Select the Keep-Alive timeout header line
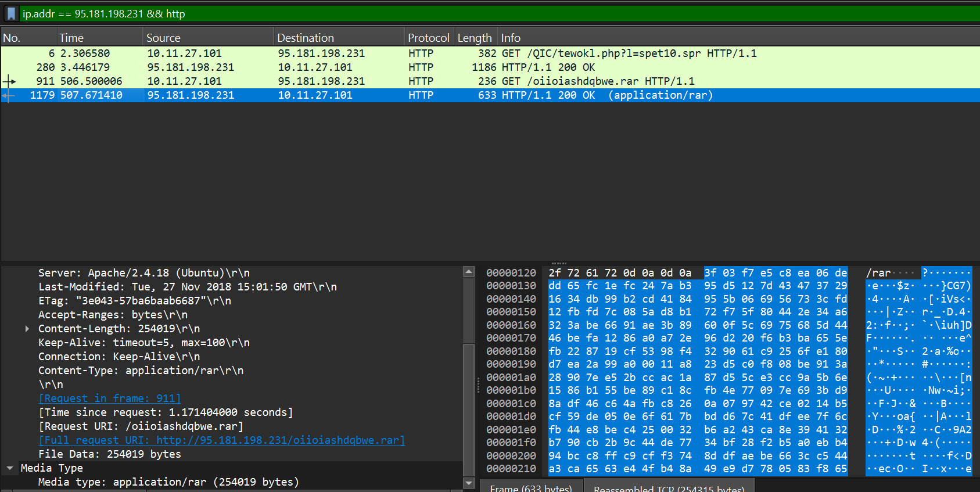Viewport: 980px width, 492px height. [144, 343]
